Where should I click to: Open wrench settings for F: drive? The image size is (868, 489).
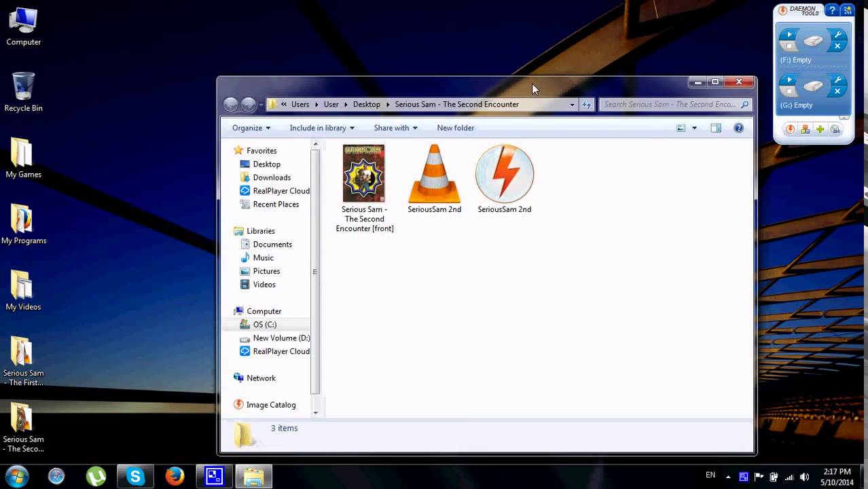click(837, 35)
